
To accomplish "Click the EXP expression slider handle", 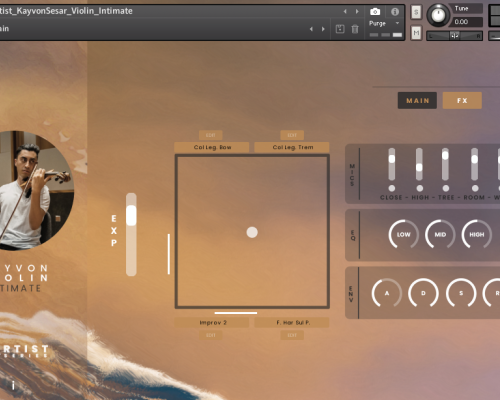I will coord(131,216).
